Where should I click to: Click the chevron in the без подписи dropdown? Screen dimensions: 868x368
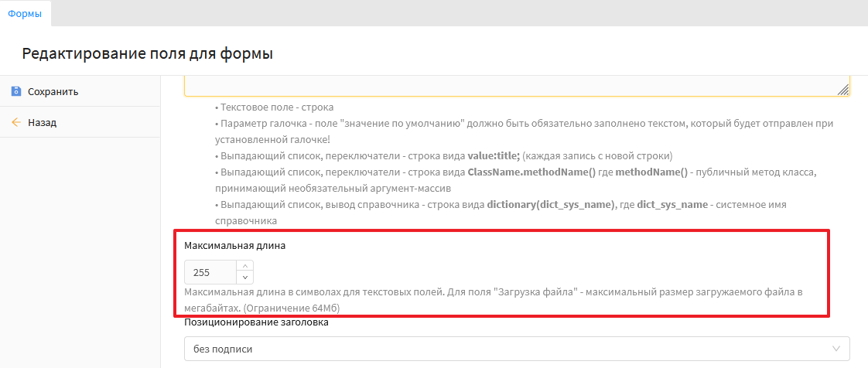836,349
